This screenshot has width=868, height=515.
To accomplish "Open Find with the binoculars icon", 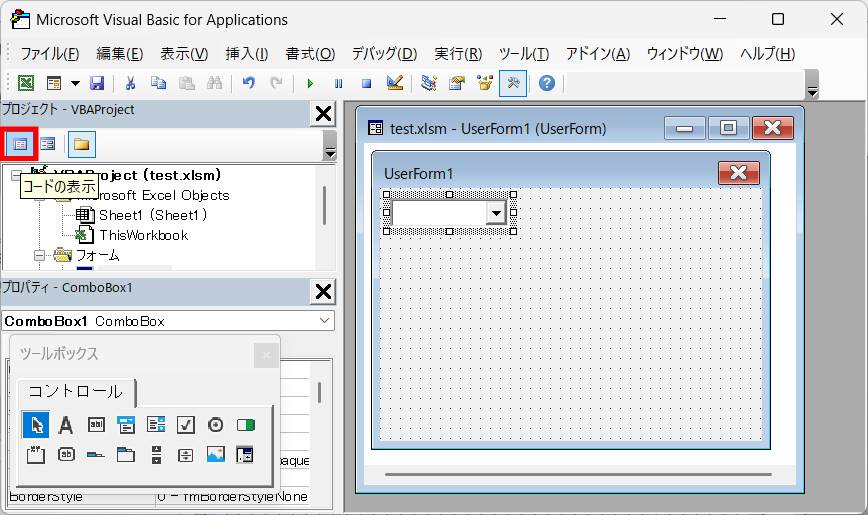I will pyautogui.click(x=214, y=84).
